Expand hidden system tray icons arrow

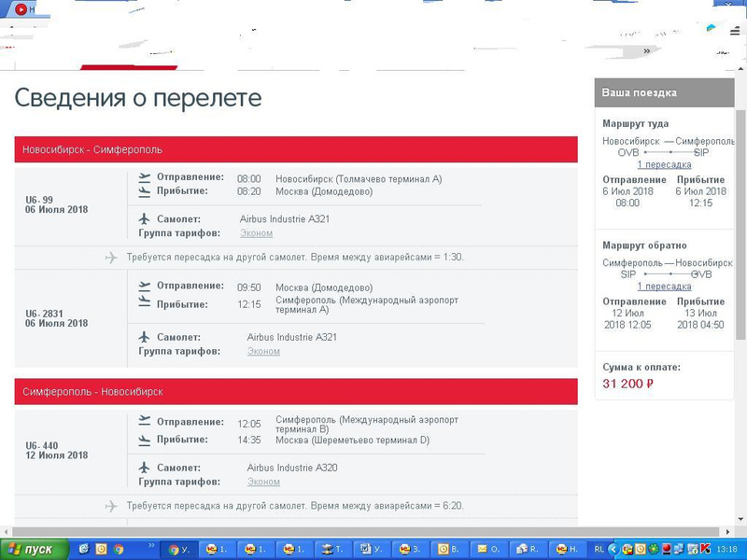pos(612,549)
